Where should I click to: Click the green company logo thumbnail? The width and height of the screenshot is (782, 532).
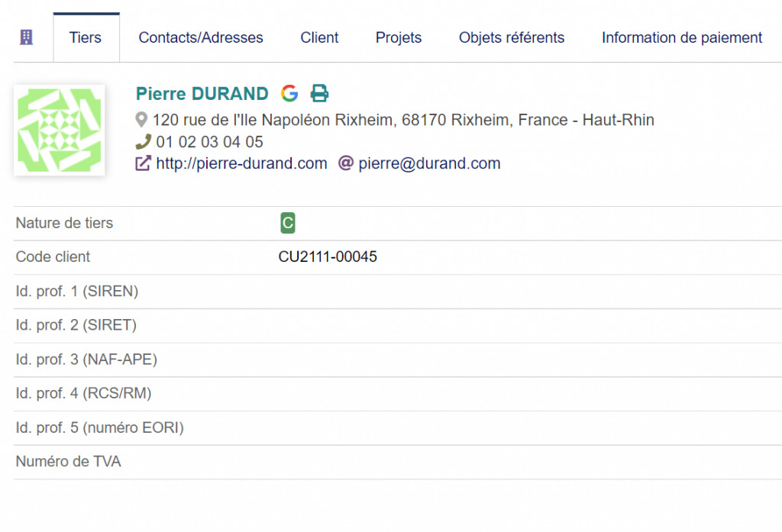tap(60, 130)
